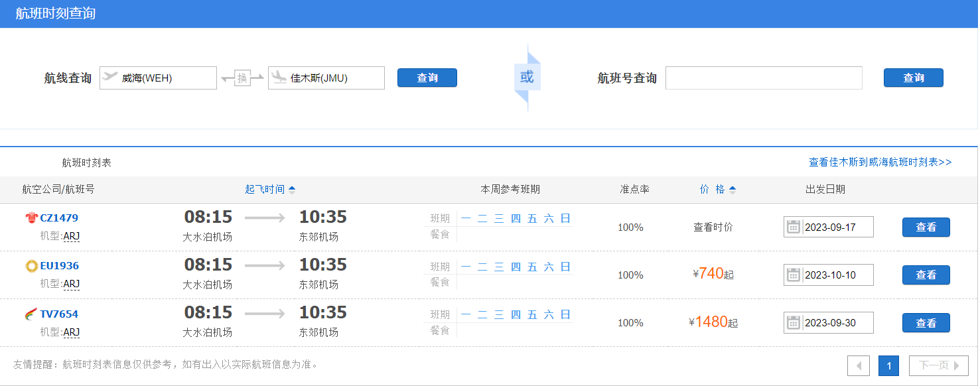Click weekday 日 in CZ1479 schedule

click(x=565, y=218)
